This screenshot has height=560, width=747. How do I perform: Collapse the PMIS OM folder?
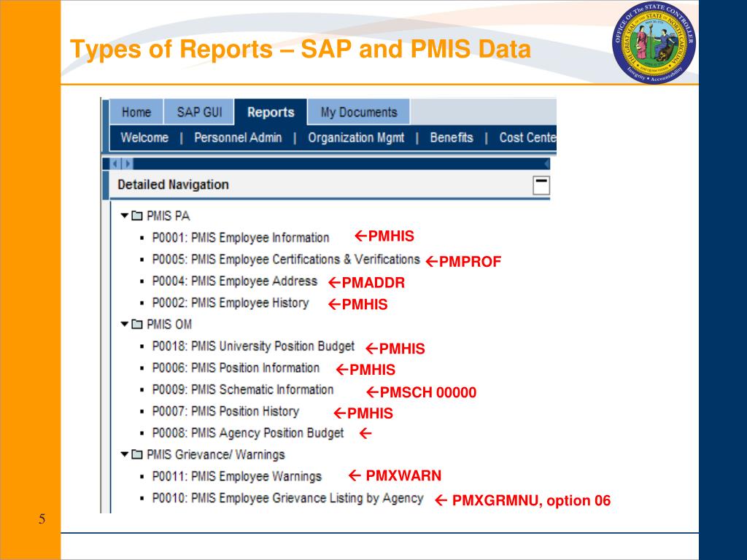[x=125, y=324]
